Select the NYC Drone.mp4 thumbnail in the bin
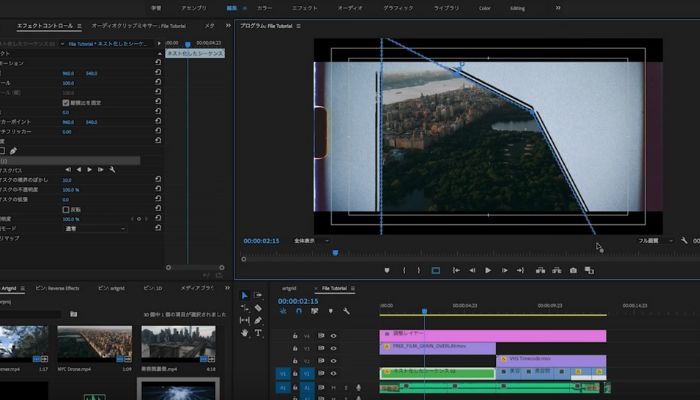Screen dimensions: 700x400 [94, 343]
